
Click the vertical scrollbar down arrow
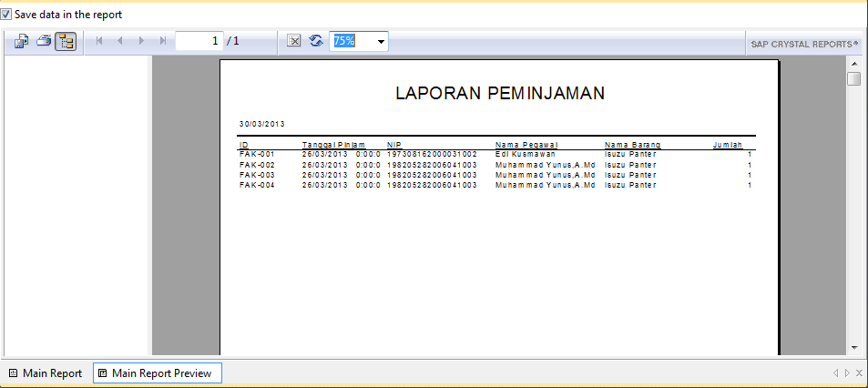tap(854, 348)
